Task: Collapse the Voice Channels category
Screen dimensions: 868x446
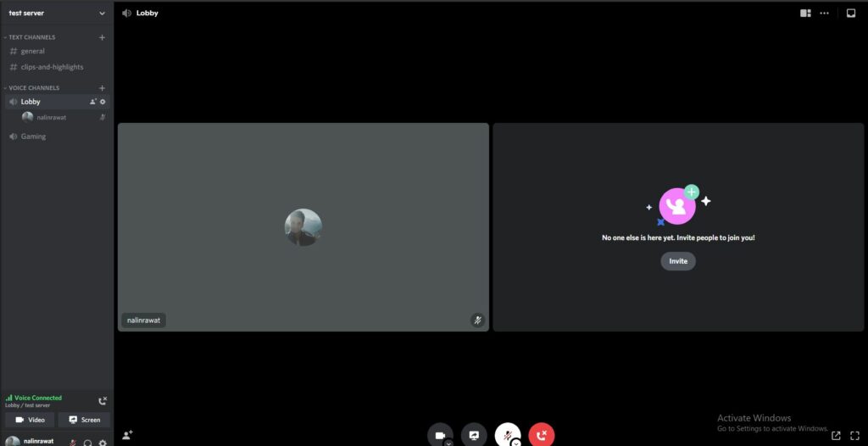Action: 34,88
